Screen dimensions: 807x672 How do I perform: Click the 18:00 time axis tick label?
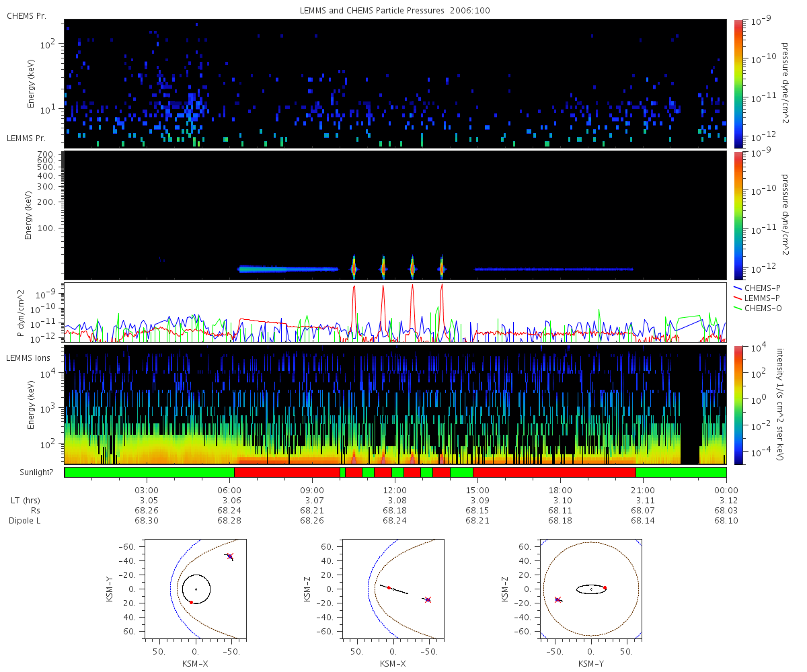[x=560, y=490]
